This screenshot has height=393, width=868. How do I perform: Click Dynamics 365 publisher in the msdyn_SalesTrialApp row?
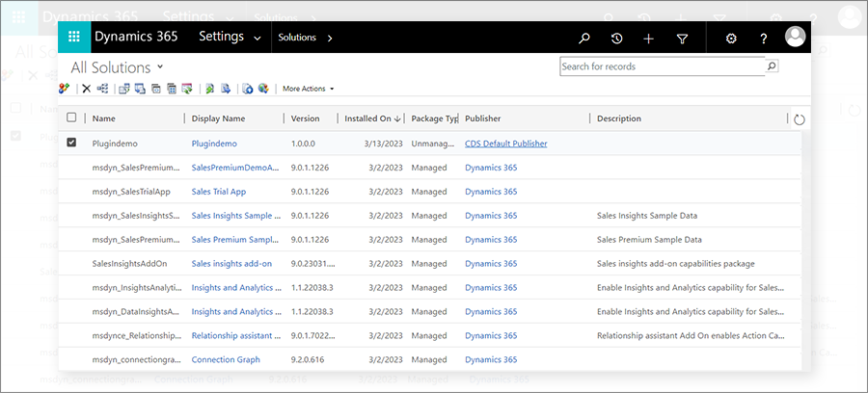pos(491,192)
